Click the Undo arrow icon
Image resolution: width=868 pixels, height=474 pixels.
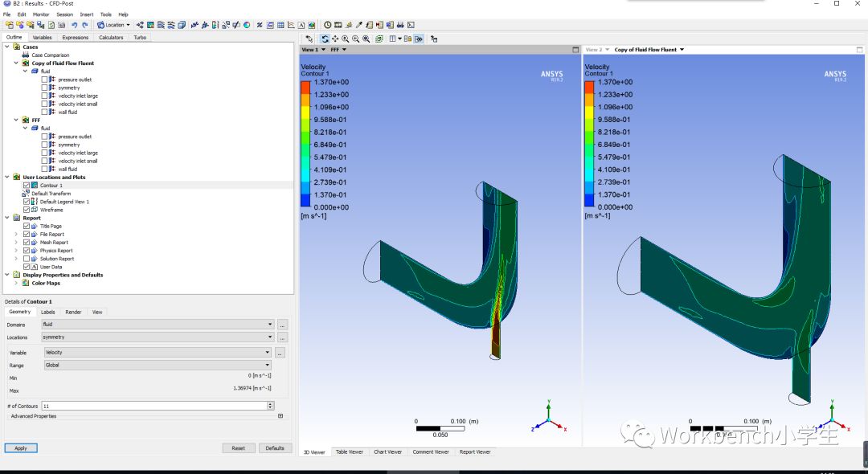coord(74,25)
